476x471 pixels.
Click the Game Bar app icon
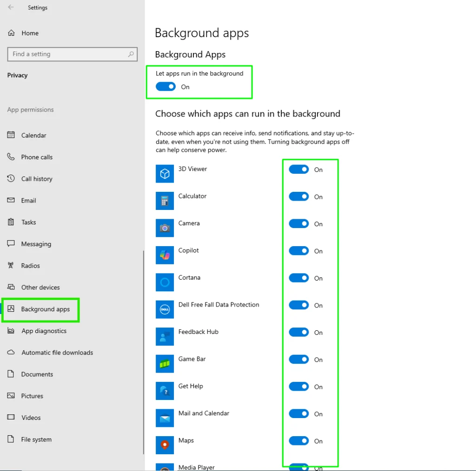point(165,364)
